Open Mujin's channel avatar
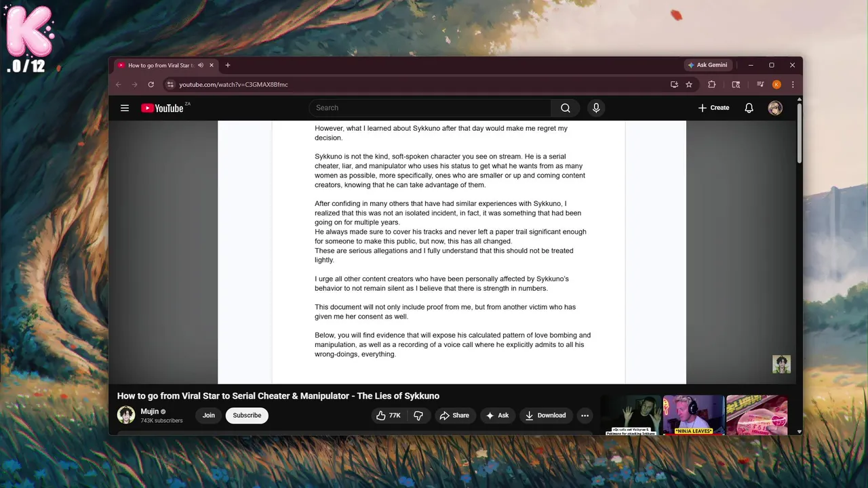The width and height of the screenshot is (868, 488). tap(126, 415)
